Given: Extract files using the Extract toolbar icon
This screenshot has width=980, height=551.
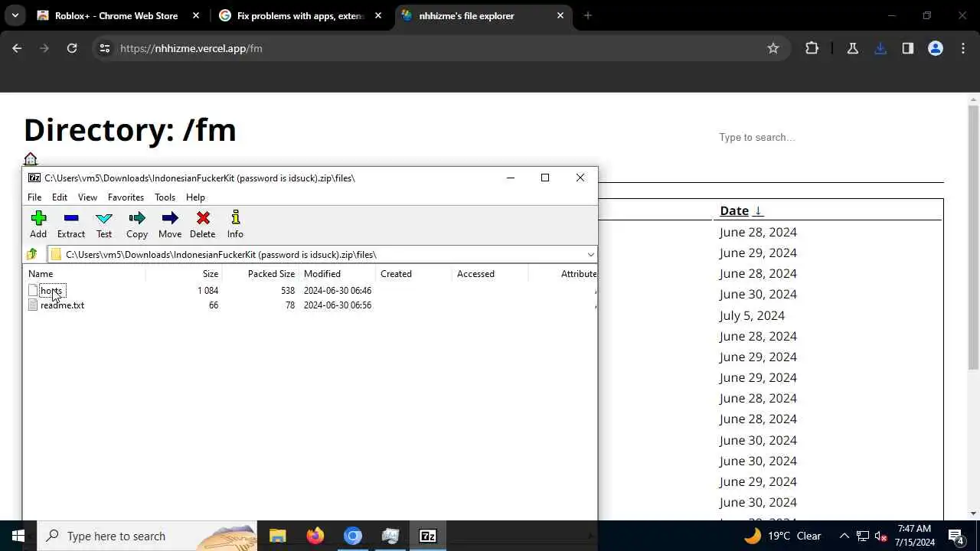Looking at the screenshot, I should 71,225.
